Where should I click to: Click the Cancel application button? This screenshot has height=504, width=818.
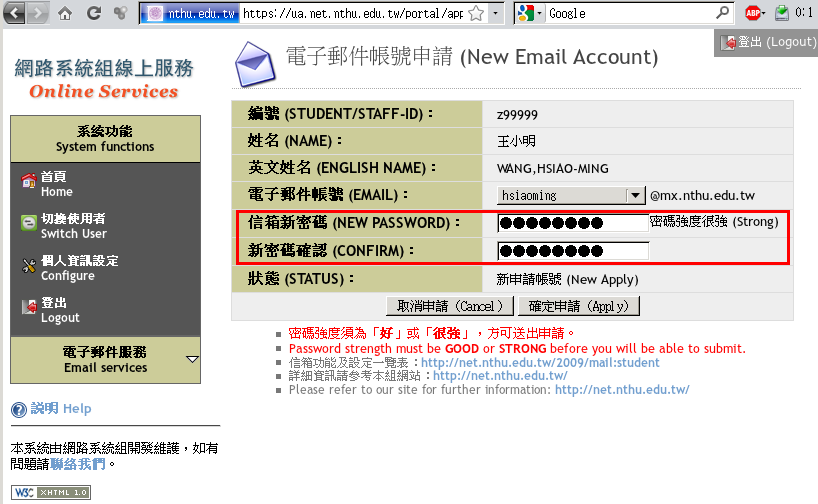click(451, 306)
